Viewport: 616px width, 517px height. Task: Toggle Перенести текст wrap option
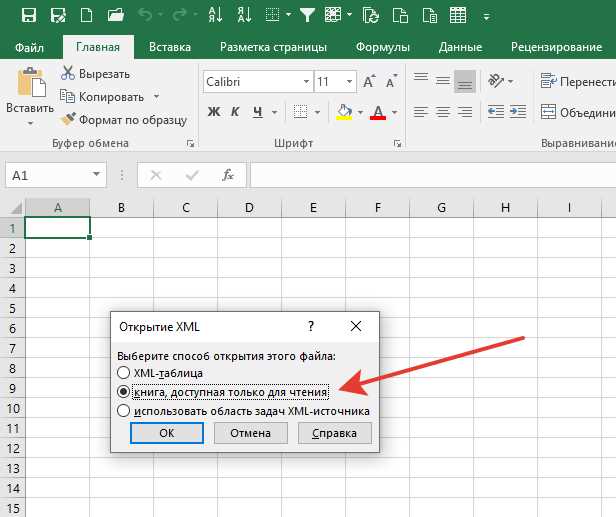[578, 81]
